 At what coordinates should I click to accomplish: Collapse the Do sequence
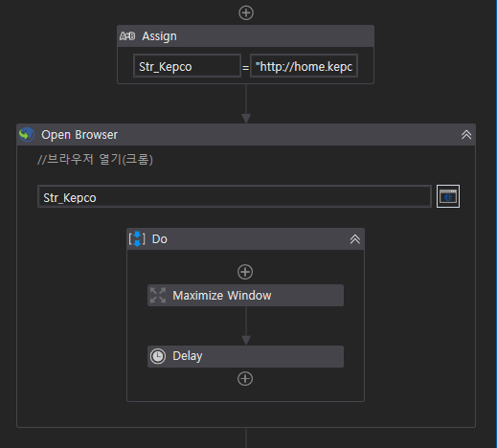pos(355,239)
